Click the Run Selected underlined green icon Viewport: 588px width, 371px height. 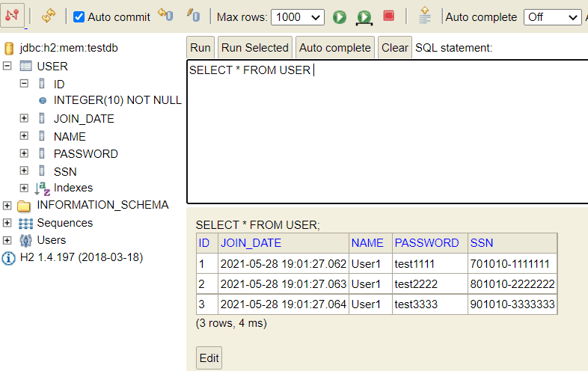pos(364,18)
